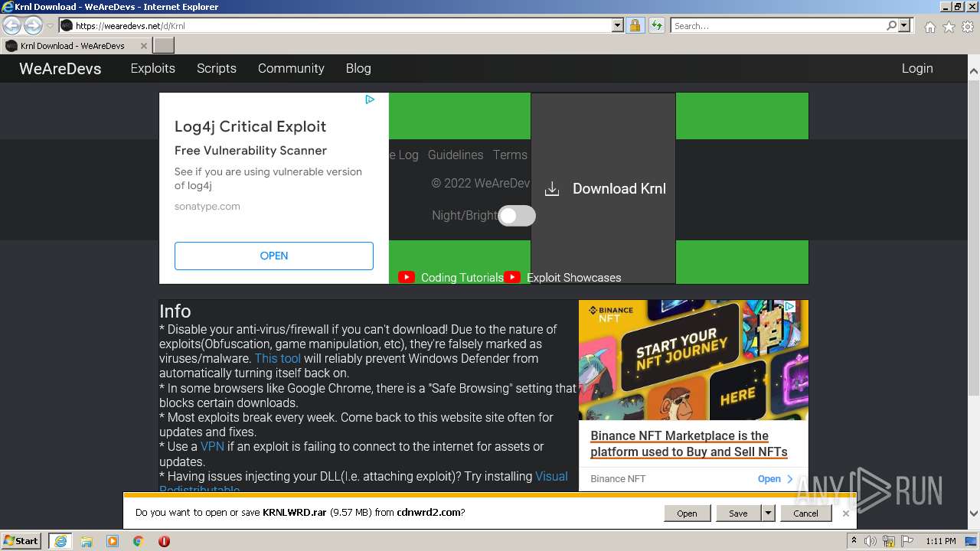Click the Guidelines footer link
Image resolution: width=980 pixels, height=551 pixels.
click(456, 155)
